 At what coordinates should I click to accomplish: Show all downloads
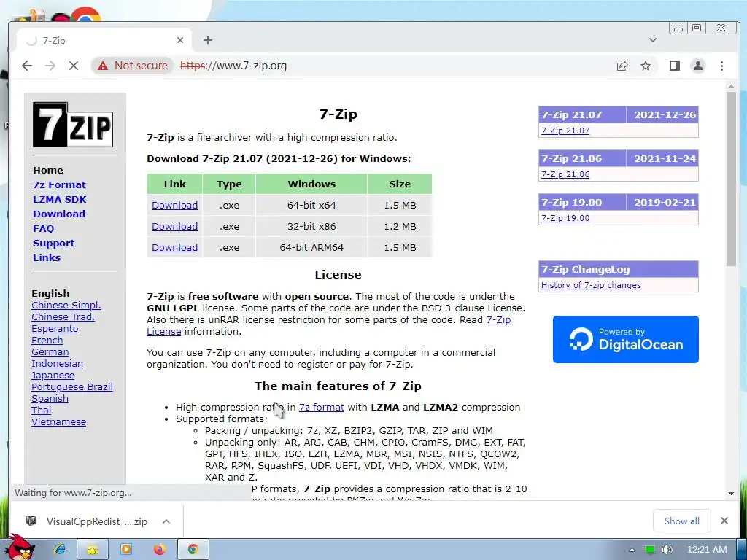coord(682,521)
